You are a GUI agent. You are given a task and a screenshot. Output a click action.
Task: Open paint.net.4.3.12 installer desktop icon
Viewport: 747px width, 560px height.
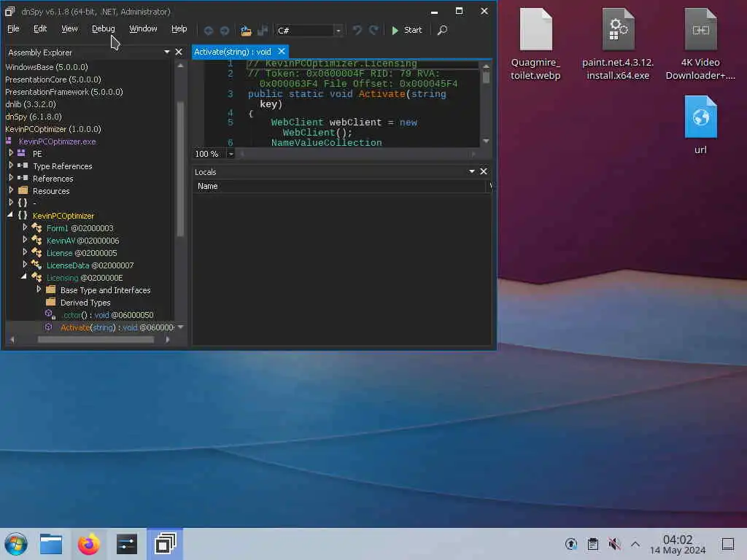coord(618,44)
